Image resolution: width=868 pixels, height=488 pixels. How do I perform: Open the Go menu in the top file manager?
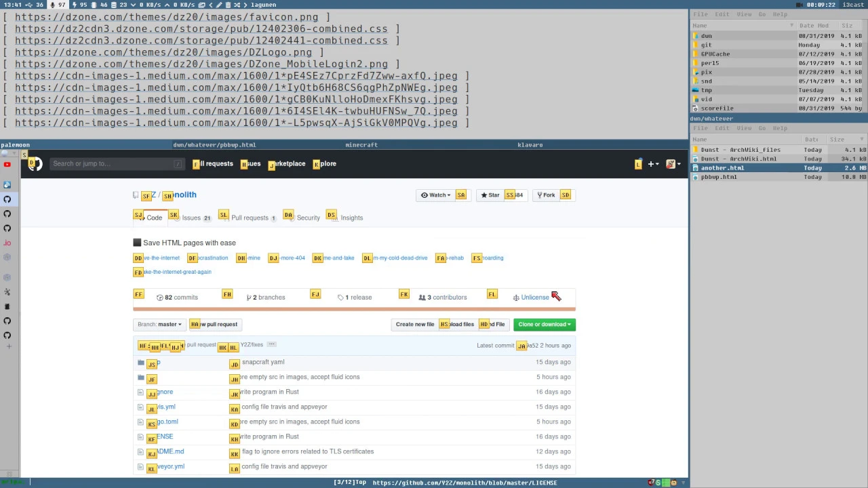[x=762, y=14]
